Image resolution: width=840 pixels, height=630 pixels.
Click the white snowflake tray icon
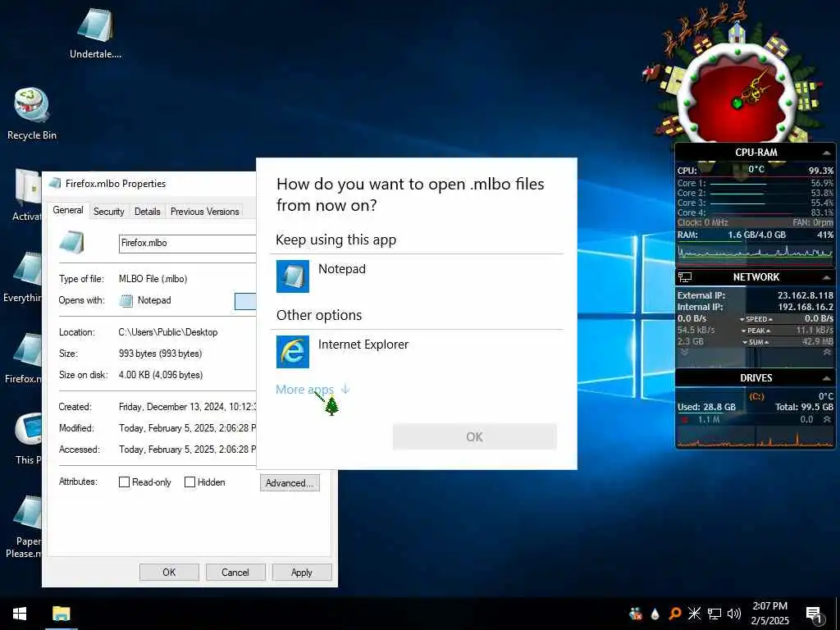coord(694,614)
